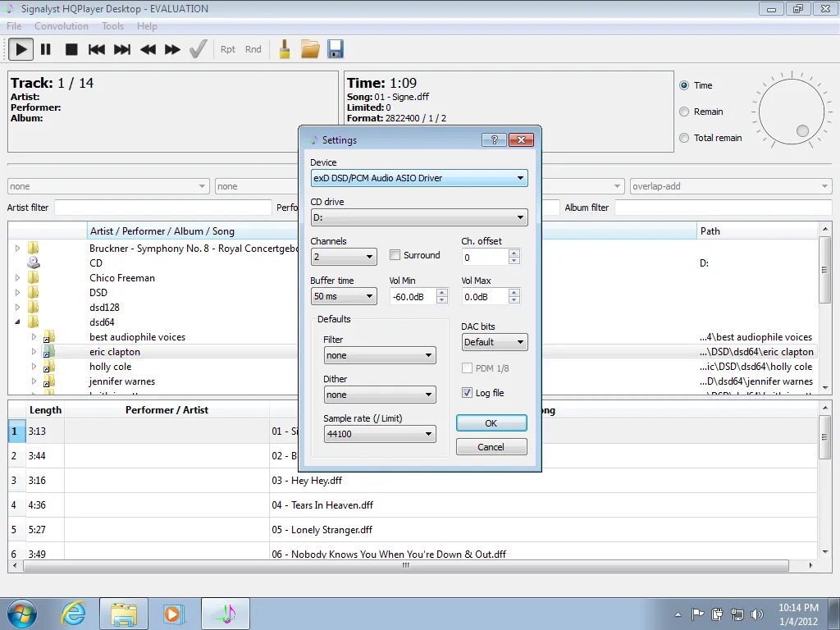Click playlist horizontal scrollbar thumb
This screenshot has height=630, width=840.
[406, 565]
